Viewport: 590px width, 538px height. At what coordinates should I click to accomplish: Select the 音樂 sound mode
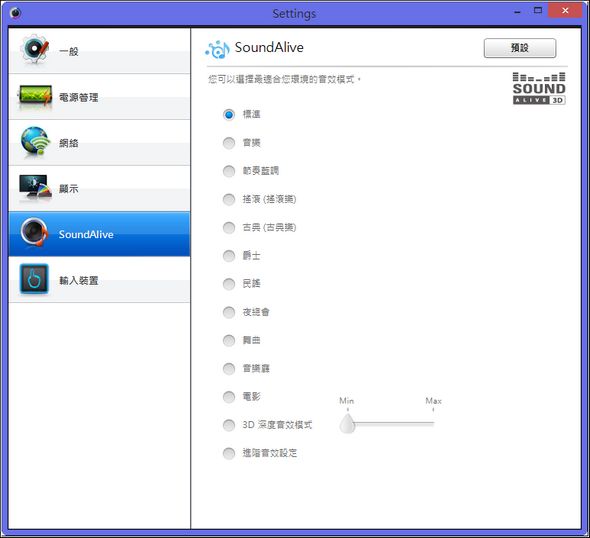(229, 143)
